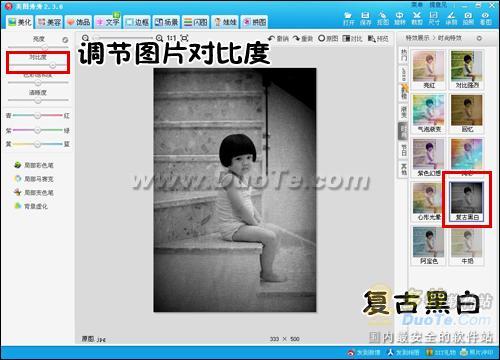
Task: Open the 场景 tab
Action: click(166, 22)
